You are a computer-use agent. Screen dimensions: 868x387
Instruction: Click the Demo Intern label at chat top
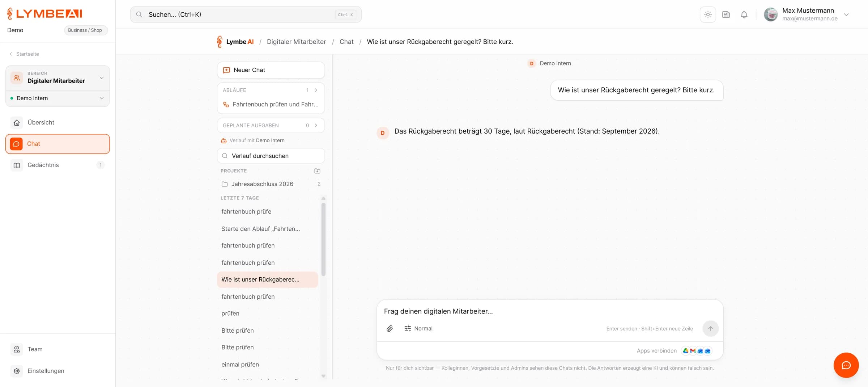click(x=555, y=63)
